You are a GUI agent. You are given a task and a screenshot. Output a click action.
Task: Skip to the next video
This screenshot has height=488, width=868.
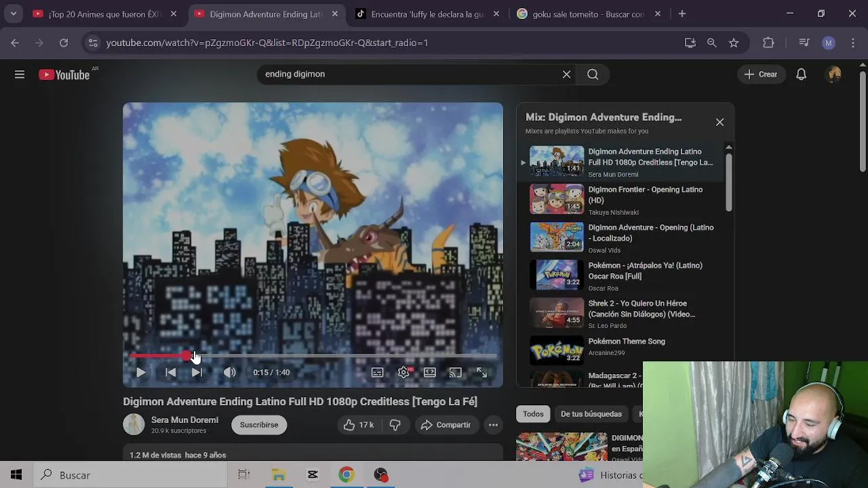coord(197,372)
